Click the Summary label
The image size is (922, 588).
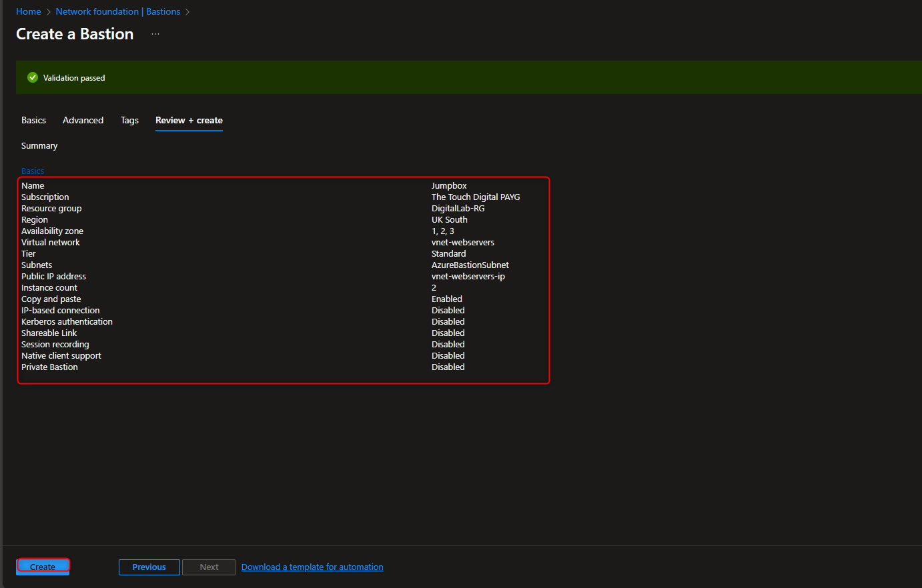coord(39,145)
